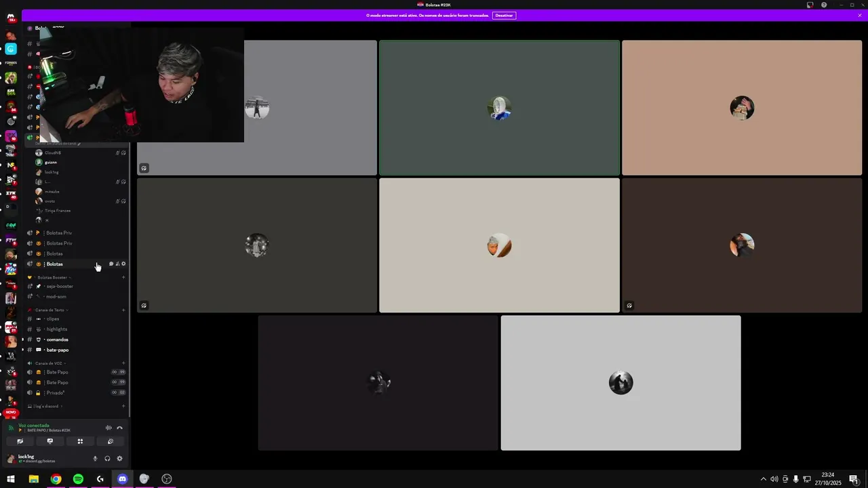Open invite icon on selected Bolotas voice channel

pos(117,264)
